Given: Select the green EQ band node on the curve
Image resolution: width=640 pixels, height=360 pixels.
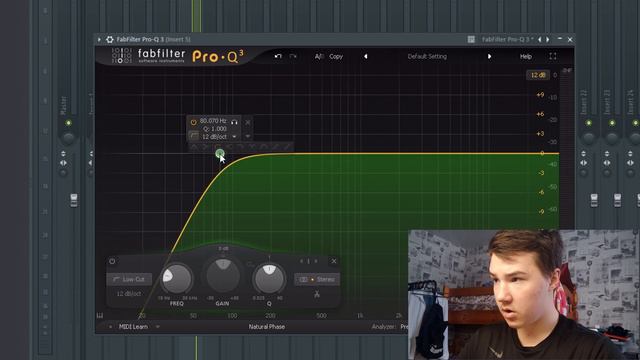Looking at the screenshot, I should coord(220,153).
